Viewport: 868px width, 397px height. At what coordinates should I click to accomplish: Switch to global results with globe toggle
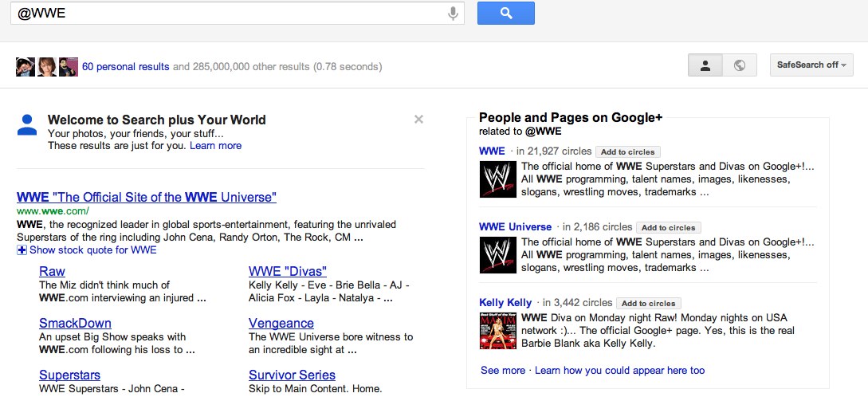click(x=739, y=65)
